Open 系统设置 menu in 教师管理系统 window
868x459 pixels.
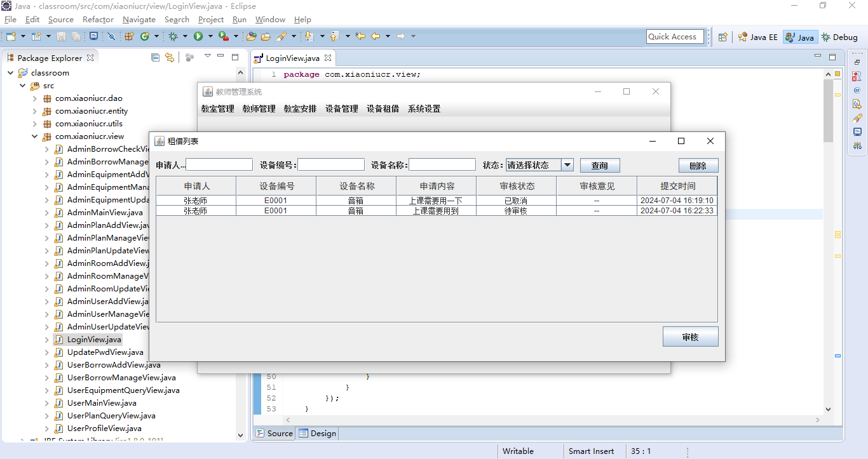click(x=424, y=109)
